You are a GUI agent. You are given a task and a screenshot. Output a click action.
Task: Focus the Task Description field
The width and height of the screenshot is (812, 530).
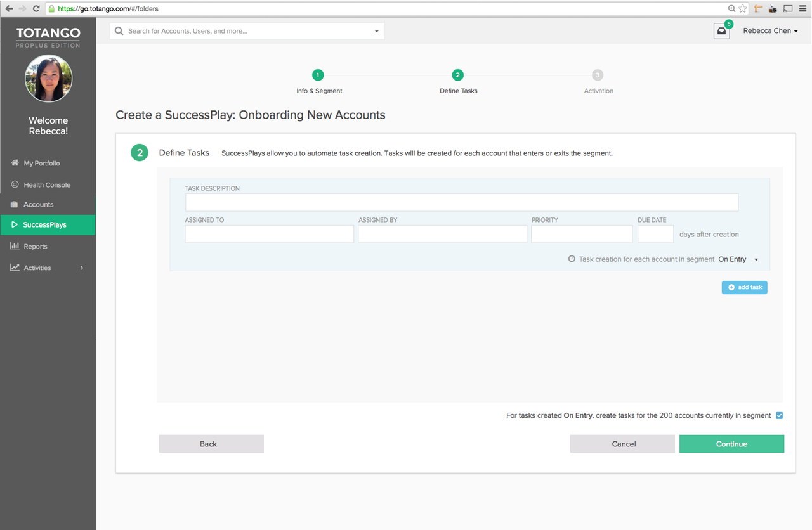tap(462, 202)
